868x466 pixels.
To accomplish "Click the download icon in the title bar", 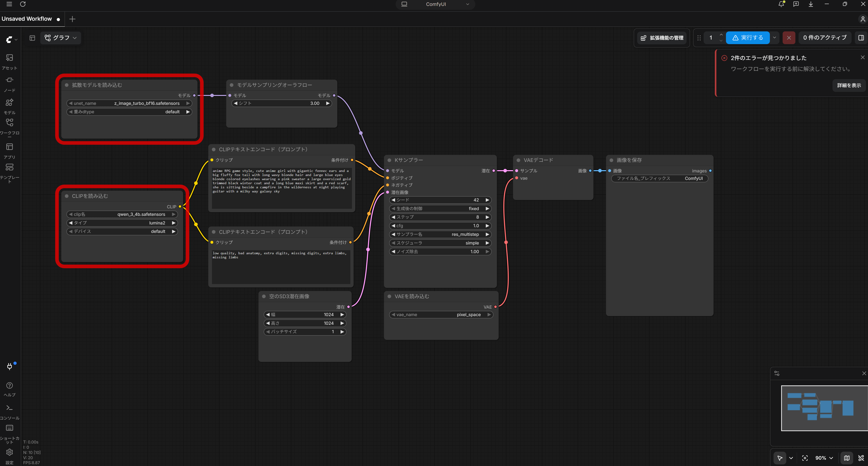I will [x=811, y=4].
